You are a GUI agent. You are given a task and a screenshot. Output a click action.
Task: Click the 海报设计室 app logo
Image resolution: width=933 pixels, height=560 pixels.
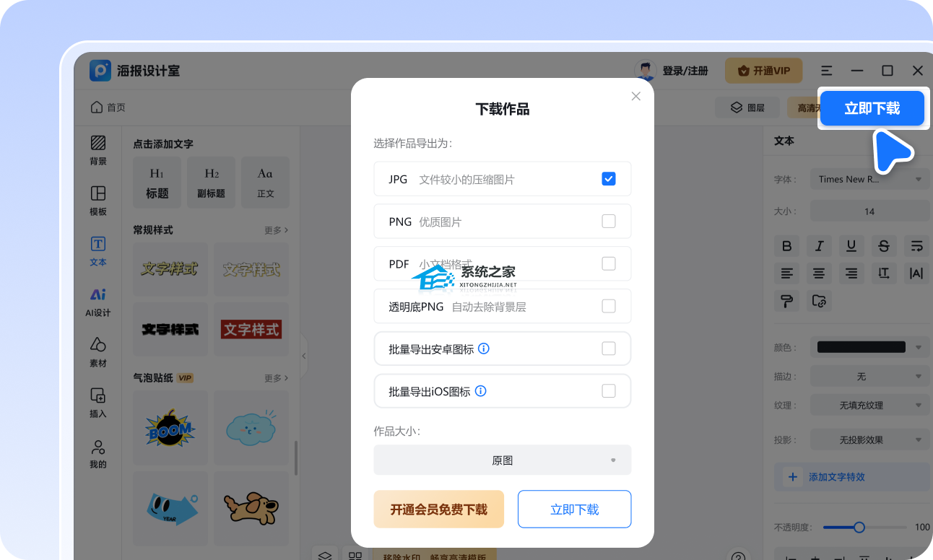(100, 71)
